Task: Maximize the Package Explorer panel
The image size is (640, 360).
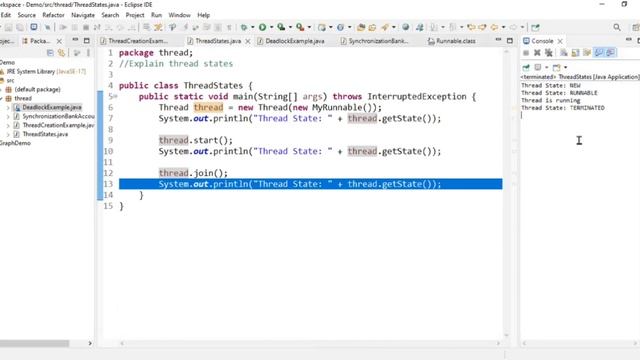Action: (87, 40)
